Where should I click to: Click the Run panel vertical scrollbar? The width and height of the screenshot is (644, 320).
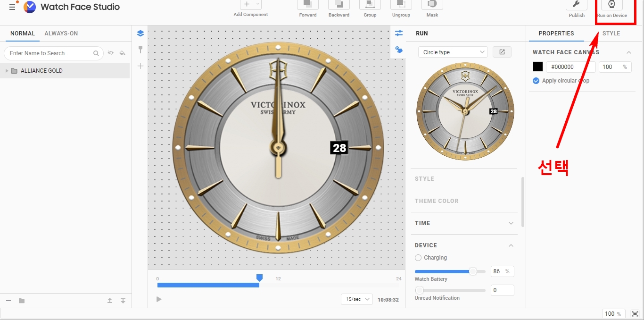(522, 202)
